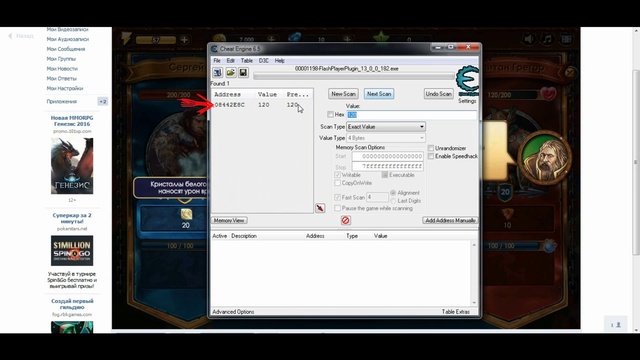
Task: Click the Value column header in results
Action: coord(267,94)
